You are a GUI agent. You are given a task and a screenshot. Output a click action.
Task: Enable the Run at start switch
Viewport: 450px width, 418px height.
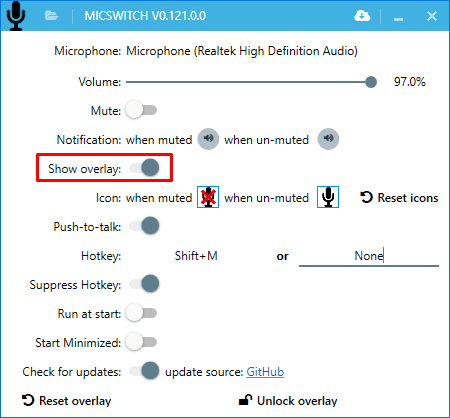(x=141, y=313)
